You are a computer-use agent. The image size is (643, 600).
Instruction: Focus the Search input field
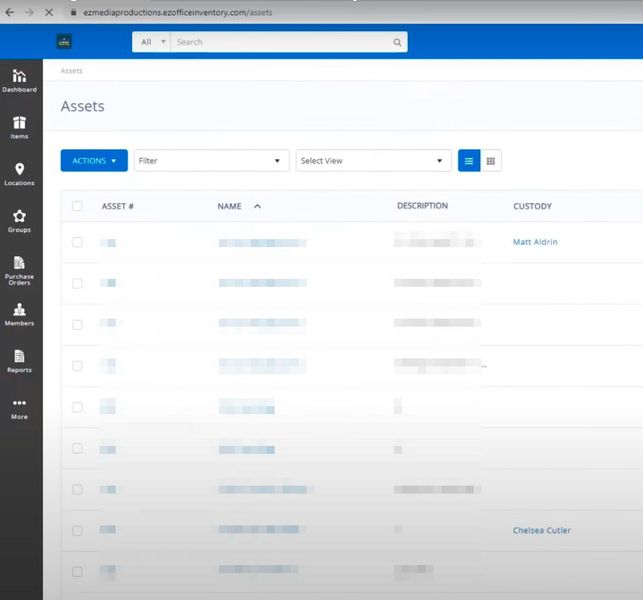283,42
